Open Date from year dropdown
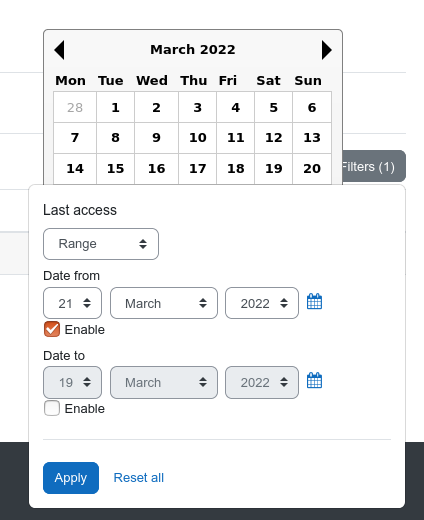This screenshot has height=520, width=424. click(x=262, y=303)
